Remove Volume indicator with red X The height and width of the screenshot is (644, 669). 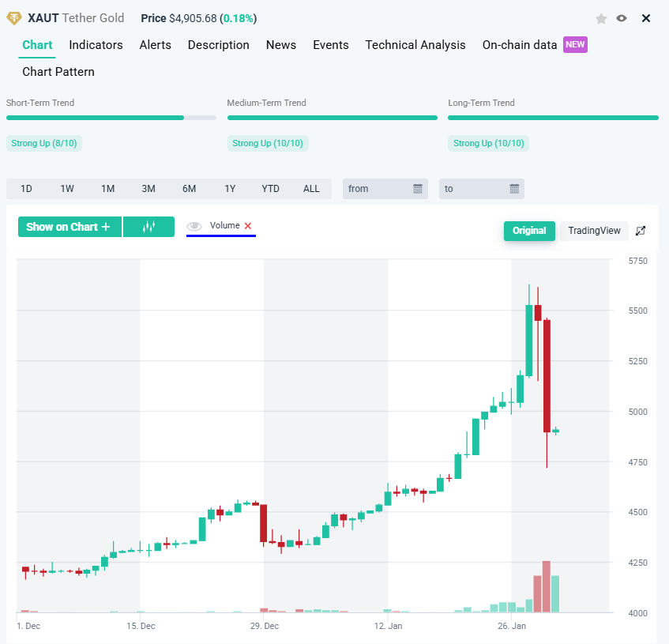pos(248,226)
